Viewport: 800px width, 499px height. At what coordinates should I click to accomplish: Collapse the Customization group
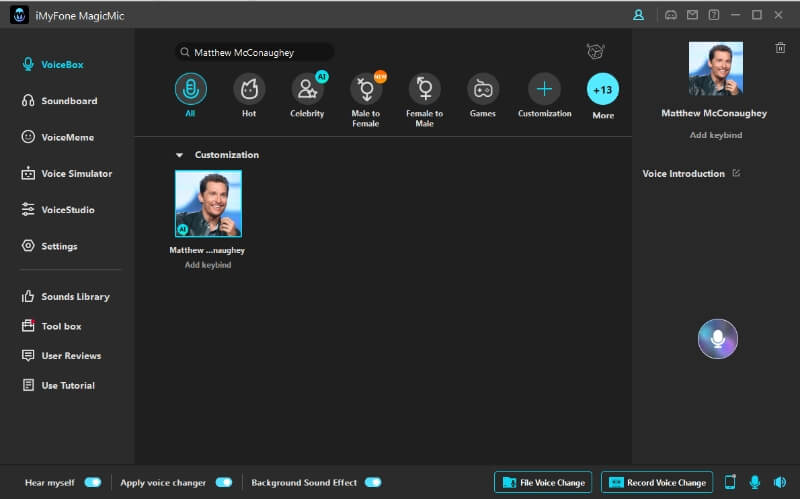click(179, 155)
